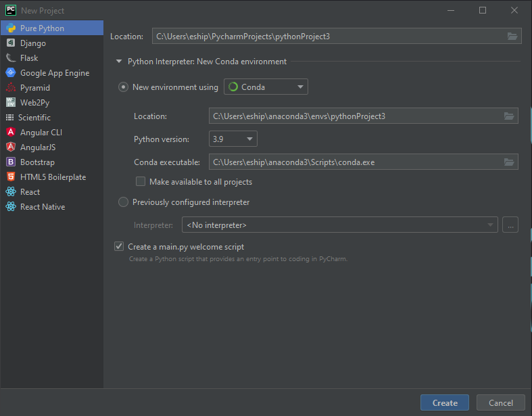Click the 'Conda executable:' label
The height and width of the screenshot is (416, 532).
(x=167, y=162)
